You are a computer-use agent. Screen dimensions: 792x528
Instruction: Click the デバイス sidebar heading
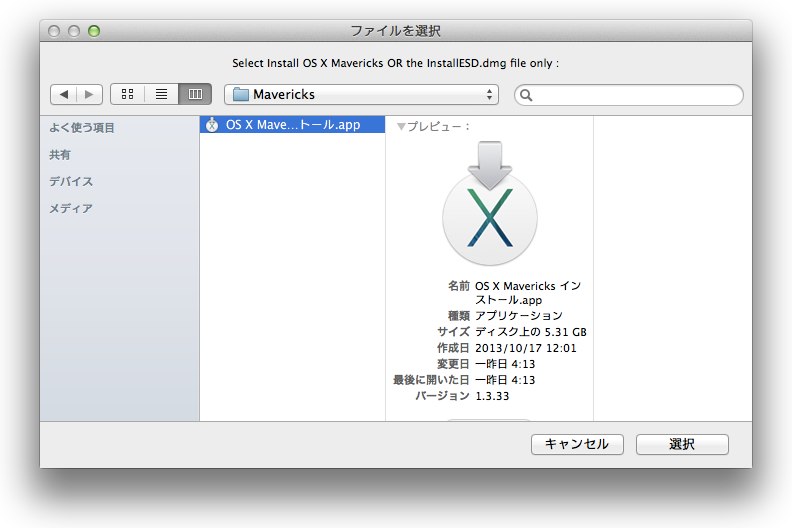coord(71,181)
